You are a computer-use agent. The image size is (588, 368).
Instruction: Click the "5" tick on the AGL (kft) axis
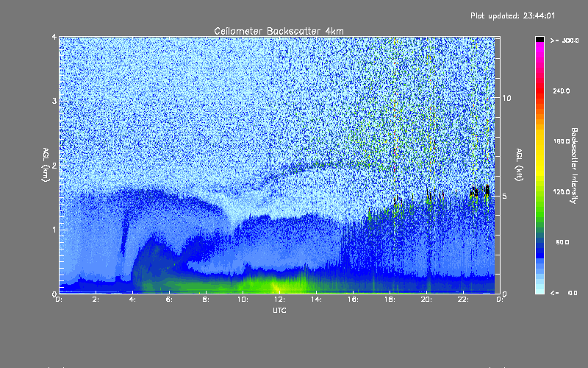(504, 196)
